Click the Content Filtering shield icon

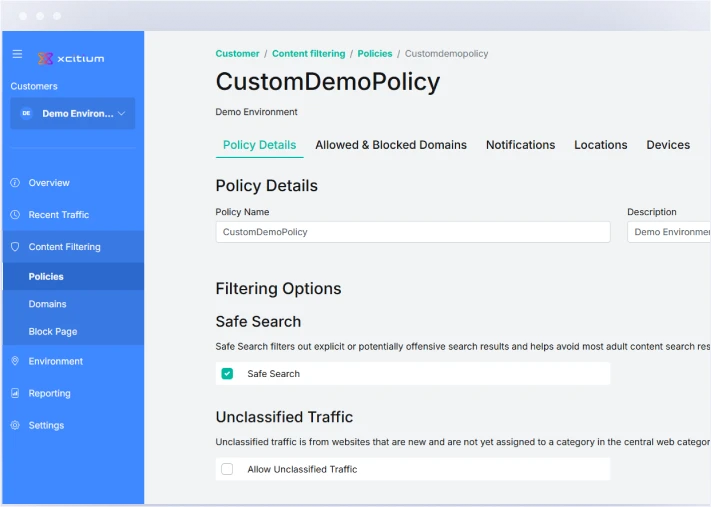coord(15,247)
